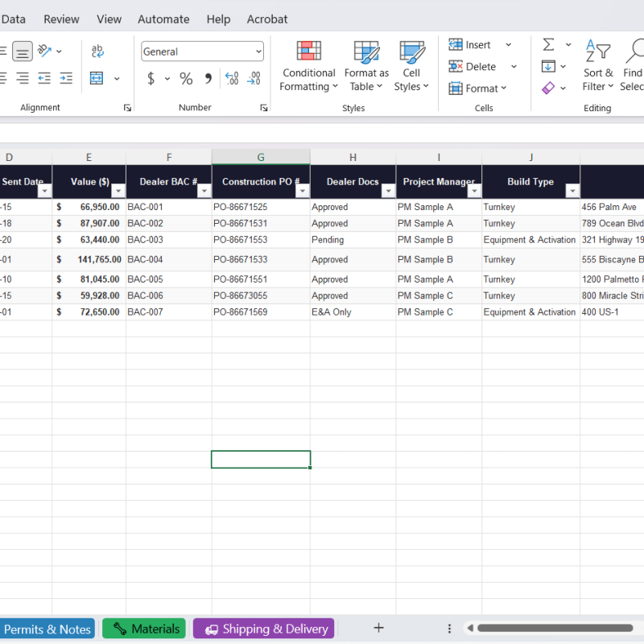Select cell BAC-004

pos(169,259)
